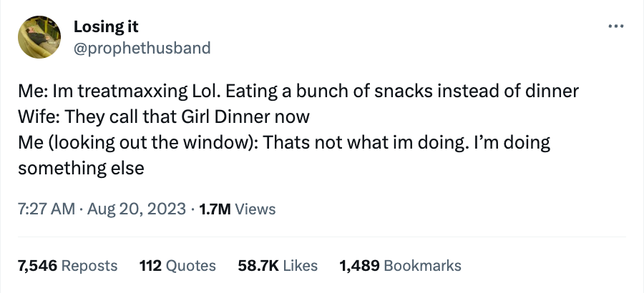
Task: Click the 7:27 AM timestamp
Action: coord(46,209)
